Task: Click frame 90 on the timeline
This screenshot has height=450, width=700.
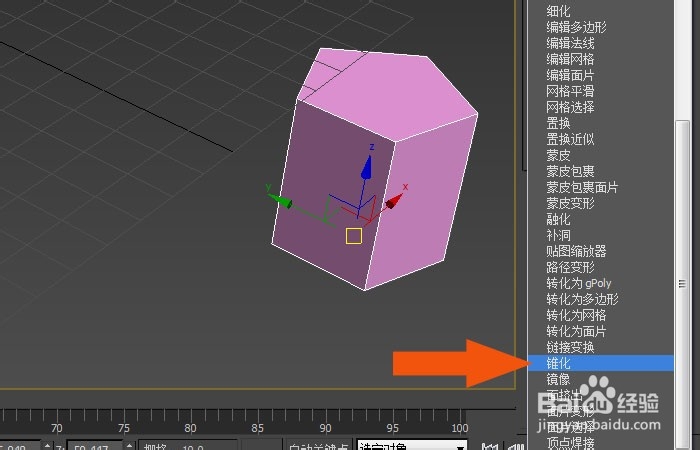Action: [325, 429]
